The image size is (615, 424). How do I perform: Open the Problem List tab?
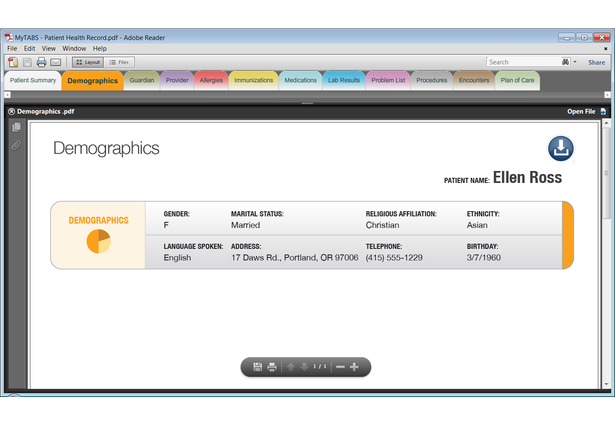click(x=388, y=80)
